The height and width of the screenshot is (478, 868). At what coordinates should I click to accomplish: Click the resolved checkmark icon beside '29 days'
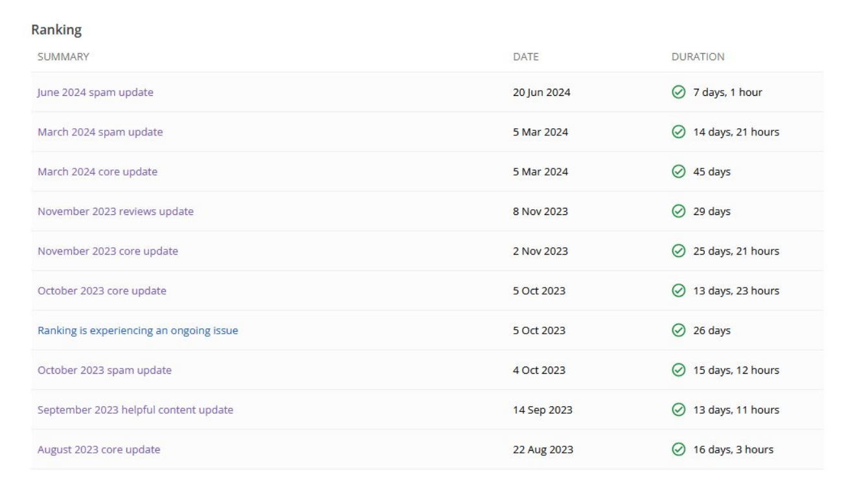679,211
